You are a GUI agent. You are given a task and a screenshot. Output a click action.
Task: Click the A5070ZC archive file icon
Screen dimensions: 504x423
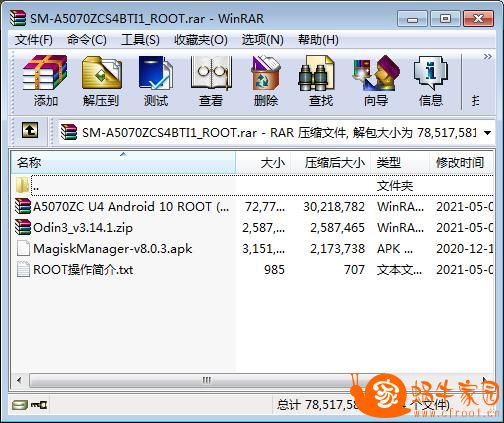23,206
